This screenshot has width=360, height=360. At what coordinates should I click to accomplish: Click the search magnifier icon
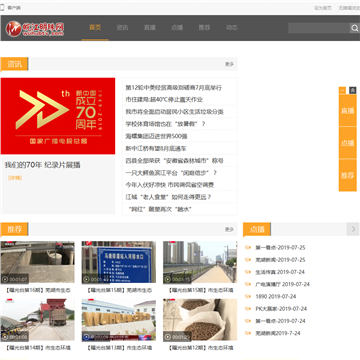tap(354, 28)
